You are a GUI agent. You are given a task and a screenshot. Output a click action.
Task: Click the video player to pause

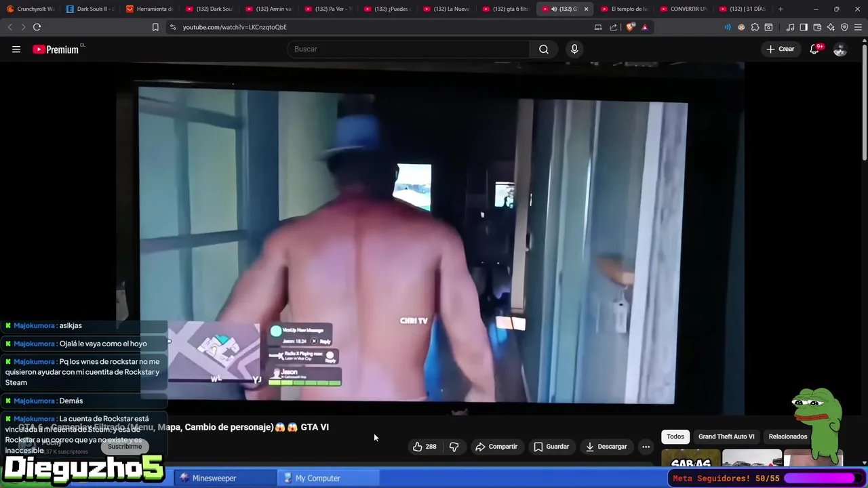(x=430, y=237)
